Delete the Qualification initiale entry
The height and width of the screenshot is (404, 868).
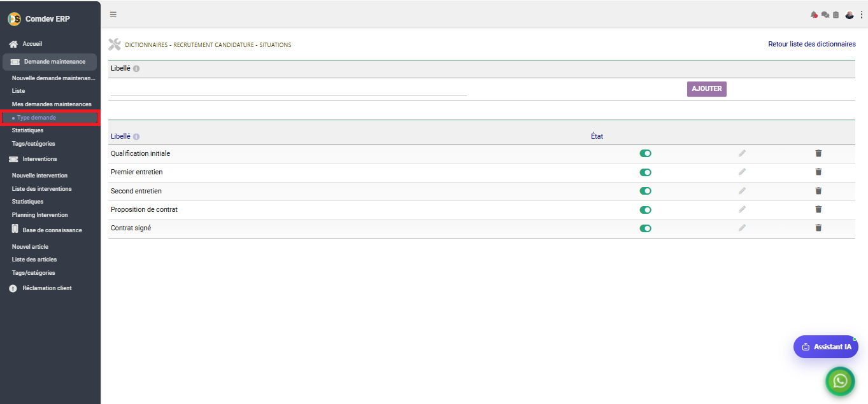(x=818, y=153)
